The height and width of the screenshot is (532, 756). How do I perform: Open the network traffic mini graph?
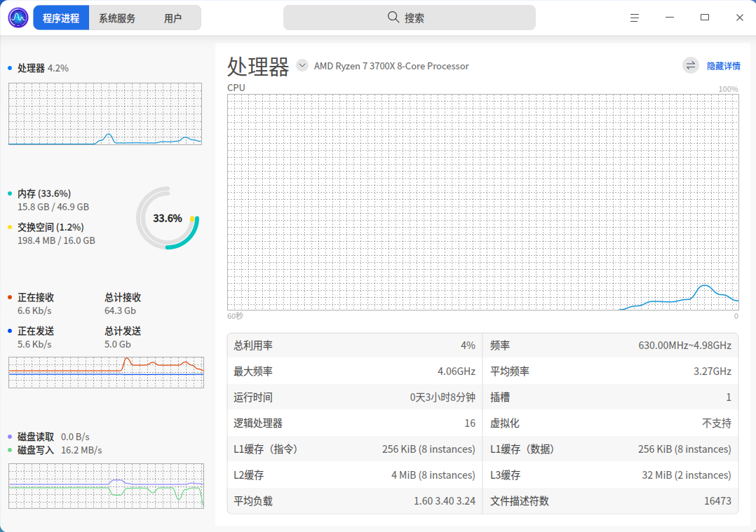click(x=106, y=372)
